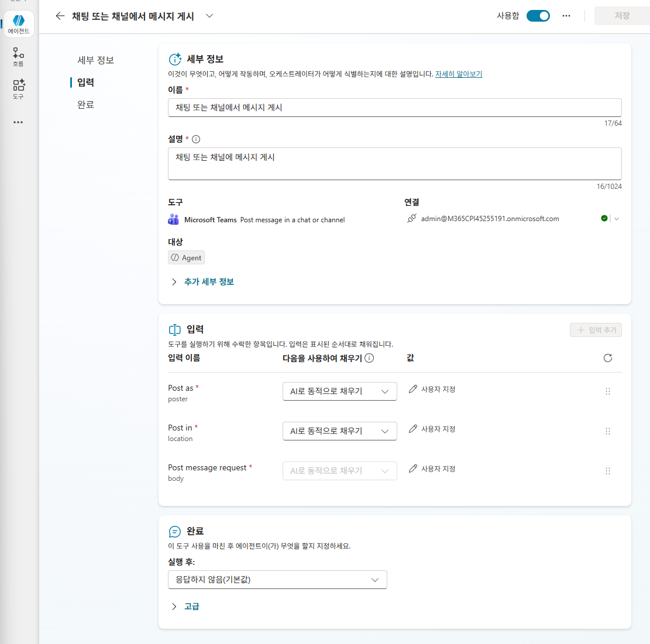Click the Agent target chip
650x644 pixels.
(186, 258)
